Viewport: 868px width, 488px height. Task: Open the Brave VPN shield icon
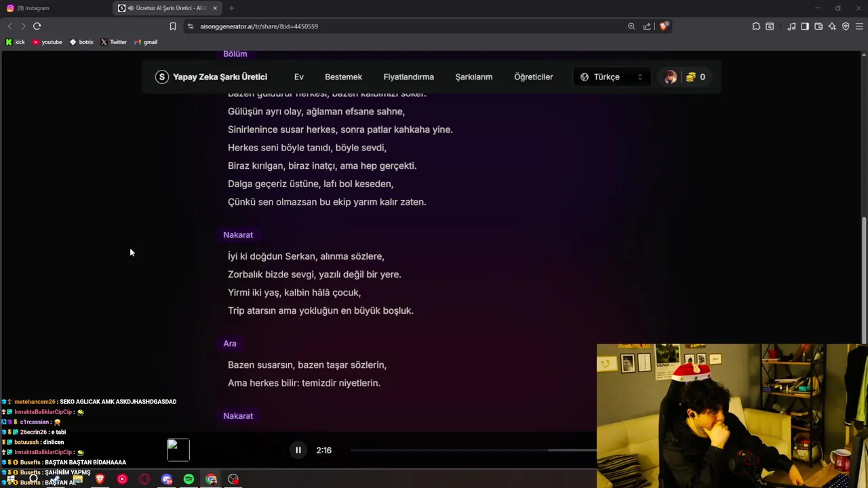[846, 26]
